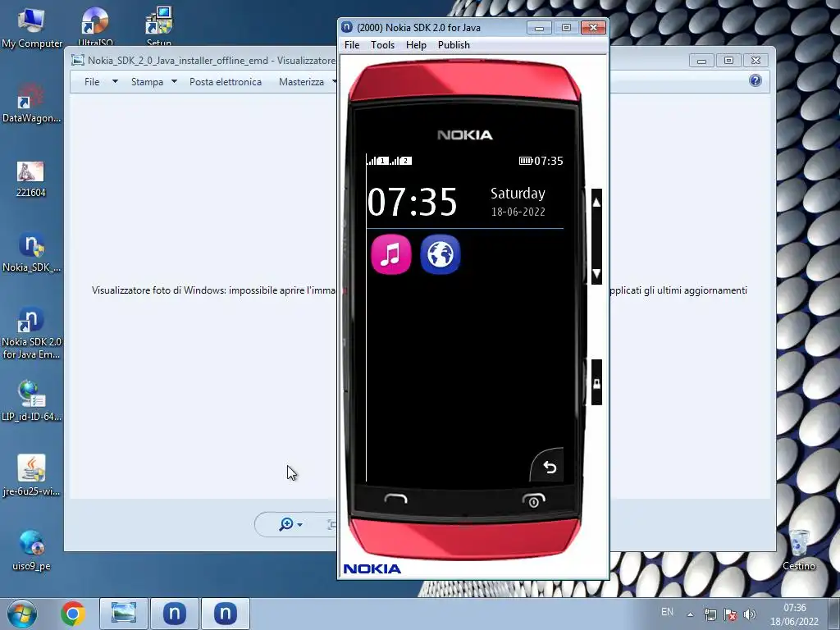Viewport: 840px width, 630px height.
Task: Minimize the Nokia SDK emulator window
Action: click(x=539, y=28)
